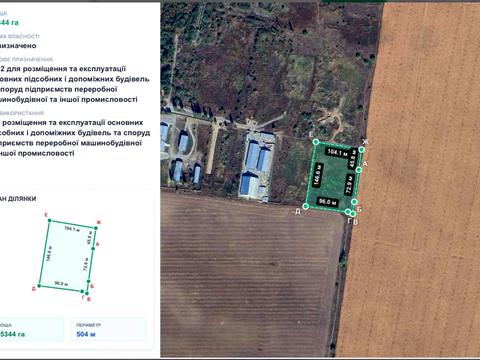Click the 72.9 м label in plan diagram
The height and width of the screenshot is (360, 480).
[x=86, y=264]
